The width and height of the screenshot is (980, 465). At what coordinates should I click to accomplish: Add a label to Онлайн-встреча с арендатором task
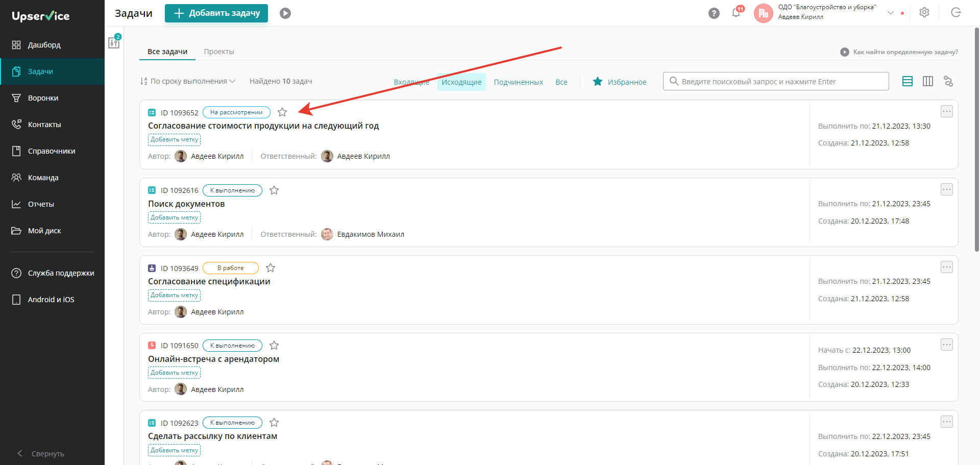click(174, 373)
